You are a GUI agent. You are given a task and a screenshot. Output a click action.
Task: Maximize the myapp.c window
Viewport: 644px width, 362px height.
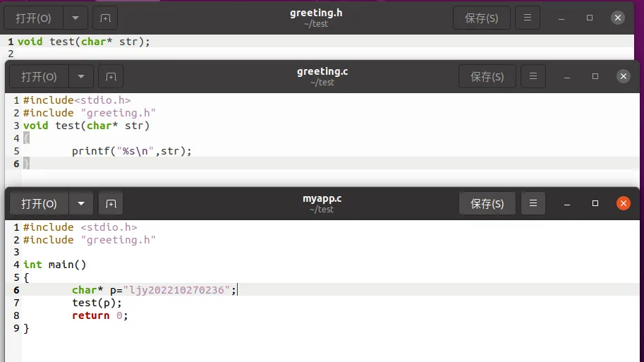(x=595, y=204)
